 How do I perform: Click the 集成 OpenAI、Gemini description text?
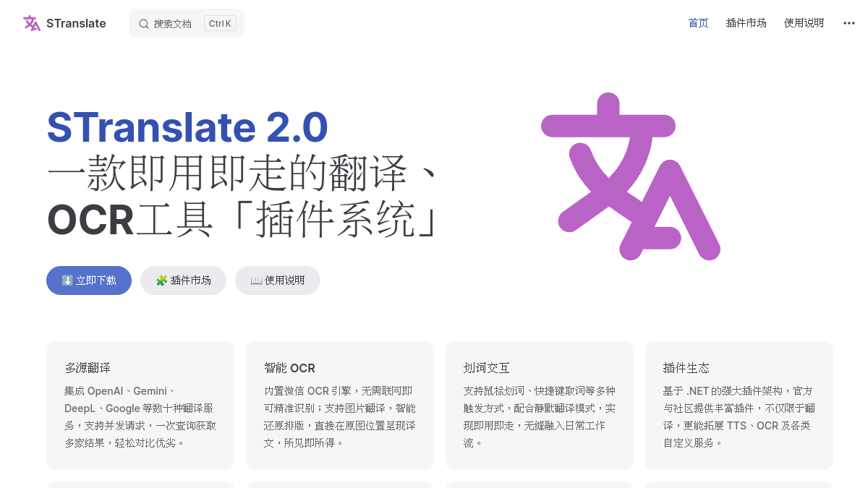[x=140, y=416]
